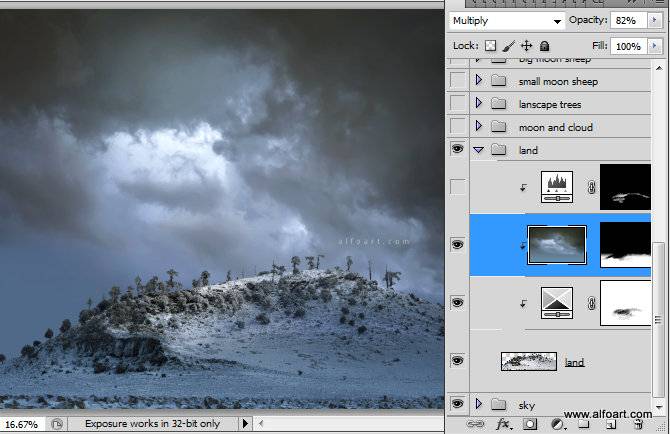Screen dimensions: 670x434
Task: Show the small moon sheep group
Action: [458, 80]
